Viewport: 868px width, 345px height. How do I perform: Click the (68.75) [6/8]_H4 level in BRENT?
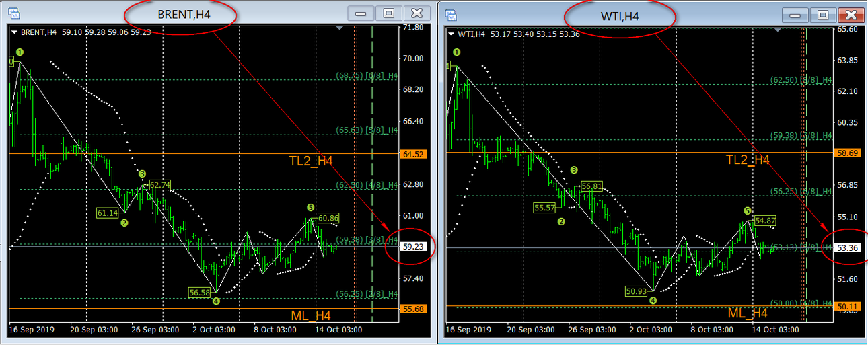tap(367, 76)
